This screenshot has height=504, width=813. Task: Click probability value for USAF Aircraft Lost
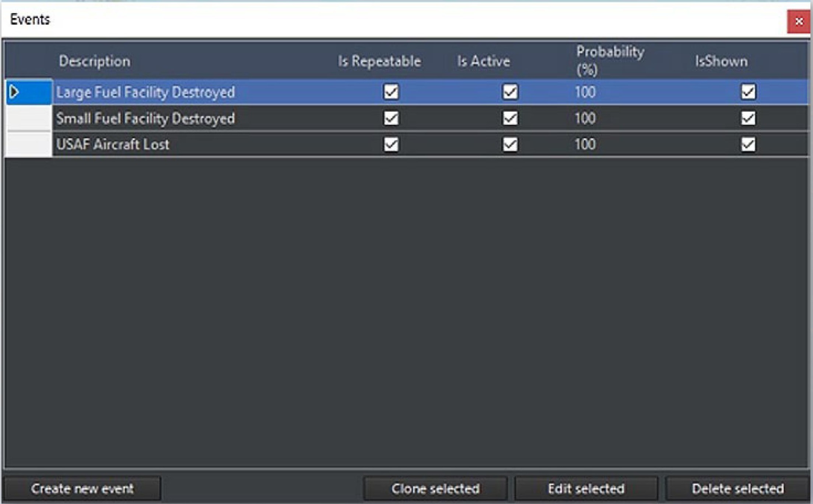[585, 144]
